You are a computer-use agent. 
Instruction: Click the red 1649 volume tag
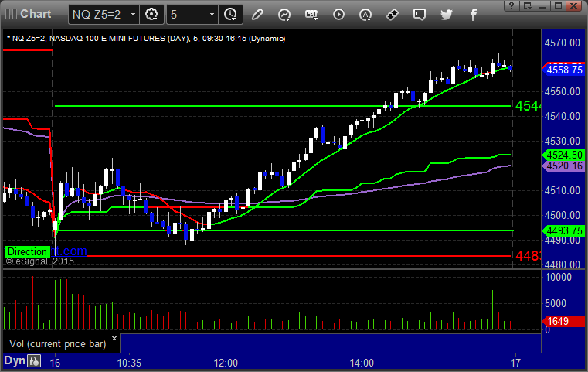pos(563,321)
